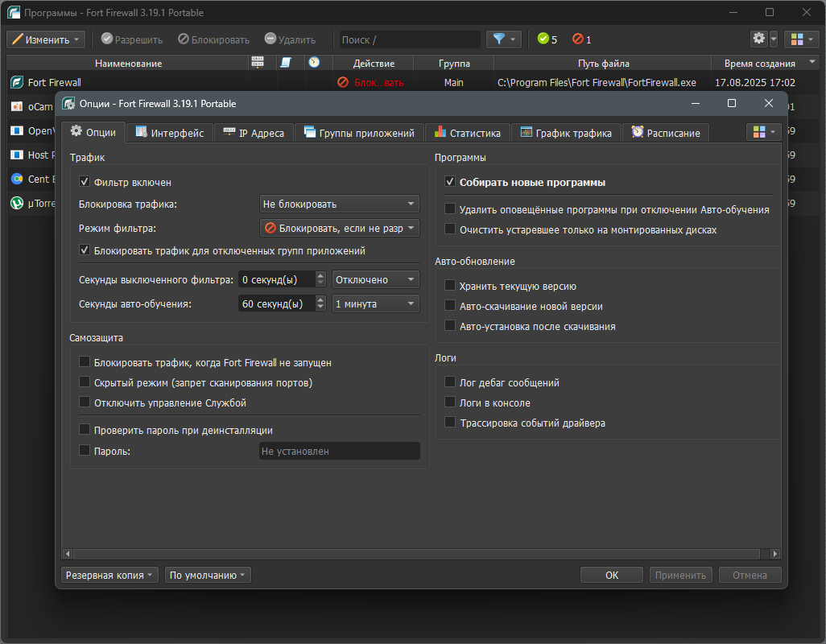The width and height of the screenshot is (826, 644).
Task: Enable Проверить пароль при деинсталляции
Action: click(85, 430)
